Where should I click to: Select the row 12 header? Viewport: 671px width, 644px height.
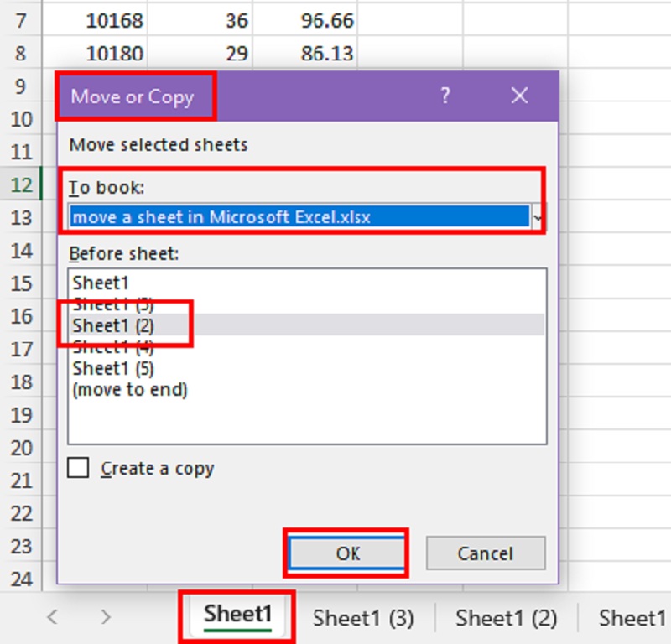pos(21,184)
